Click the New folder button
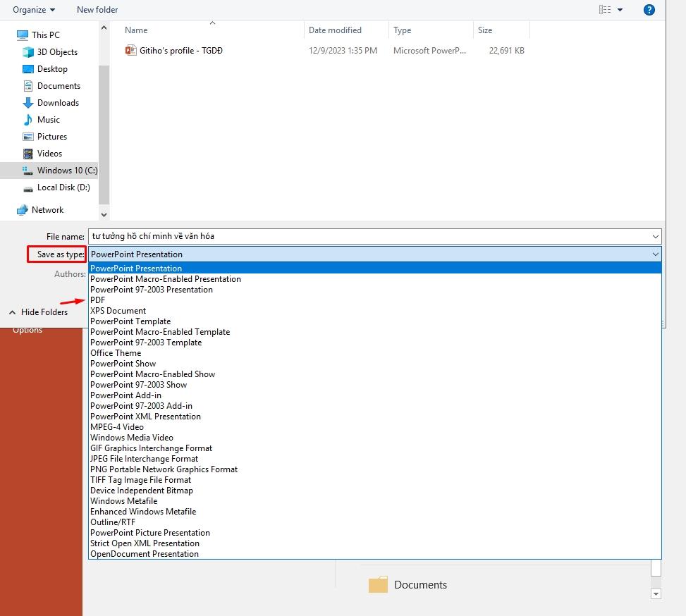 pos(97,10)
